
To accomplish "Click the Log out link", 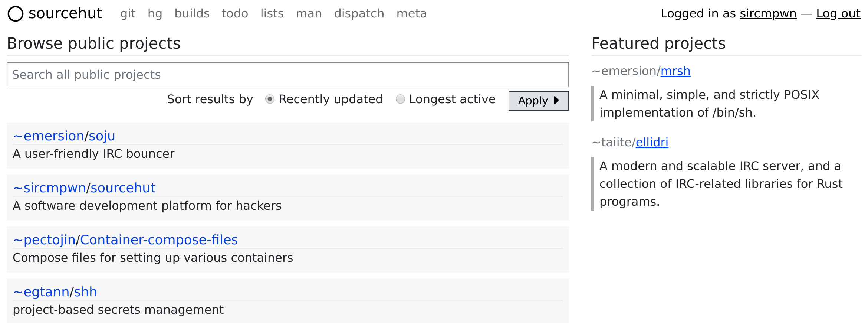I will click(838, 14).
